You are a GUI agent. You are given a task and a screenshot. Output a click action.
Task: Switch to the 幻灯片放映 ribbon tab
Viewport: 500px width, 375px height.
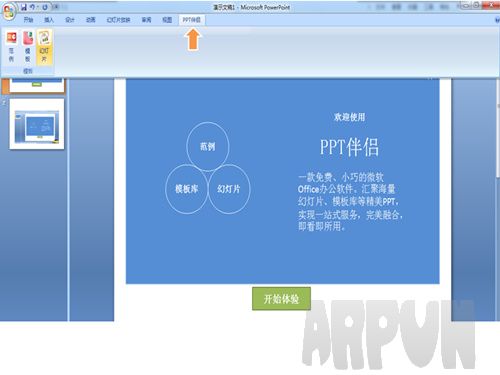(x=118, y=20)
